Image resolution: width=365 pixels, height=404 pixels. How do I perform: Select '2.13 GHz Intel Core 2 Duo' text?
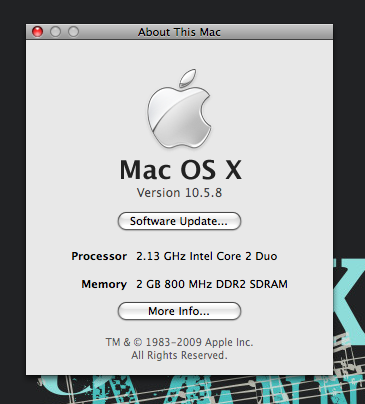[x=207, y=256]
